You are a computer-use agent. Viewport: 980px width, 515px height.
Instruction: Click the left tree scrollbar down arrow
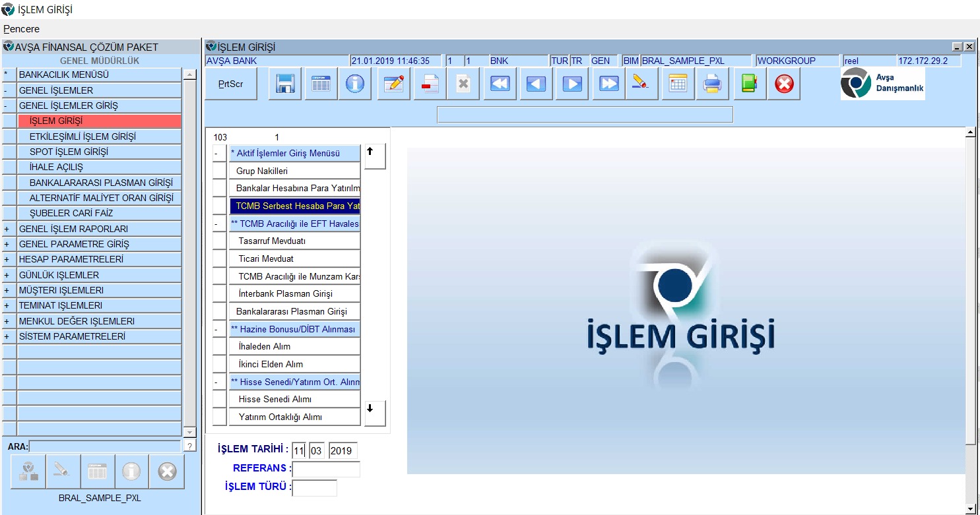190,432
